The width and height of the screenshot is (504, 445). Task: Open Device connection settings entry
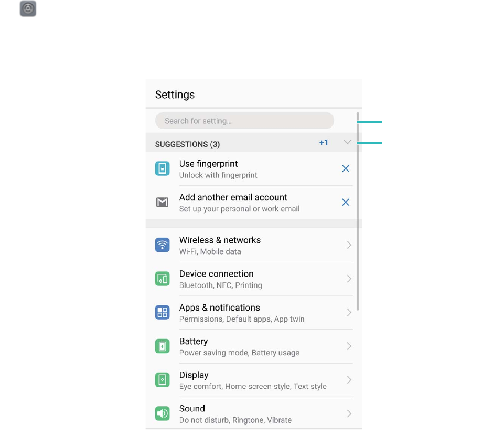coord(254,279)
